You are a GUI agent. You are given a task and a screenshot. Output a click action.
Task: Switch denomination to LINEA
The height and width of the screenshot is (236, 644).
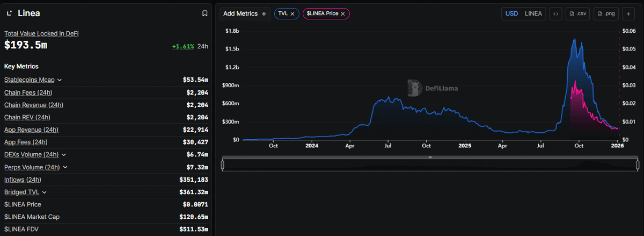click(x=533, y=13)
